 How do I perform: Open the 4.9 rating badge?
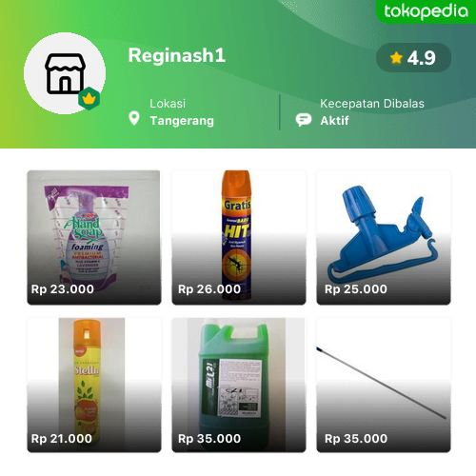click(413, 58)
